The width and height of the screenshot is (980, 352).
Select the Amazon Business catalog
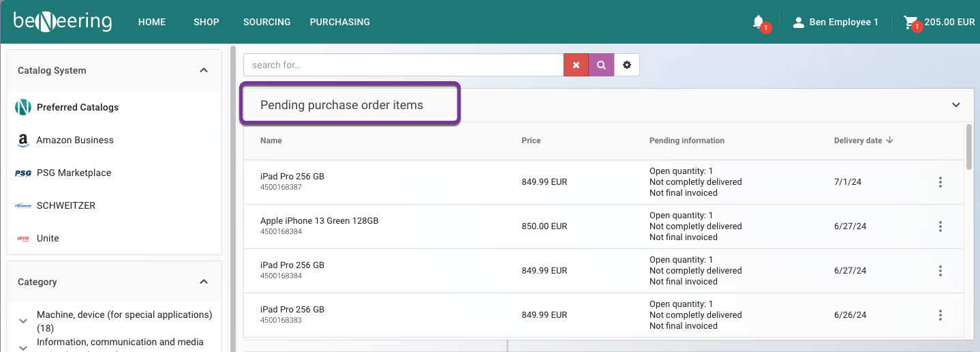click(75, 140)
